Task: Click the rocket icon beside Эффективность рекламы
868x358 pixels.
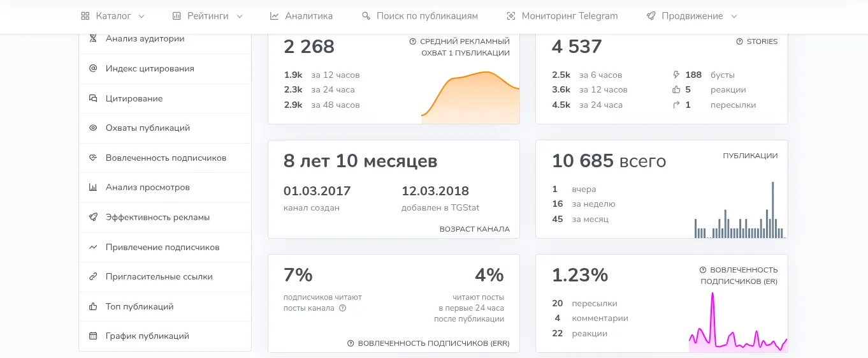Action: 93,217
